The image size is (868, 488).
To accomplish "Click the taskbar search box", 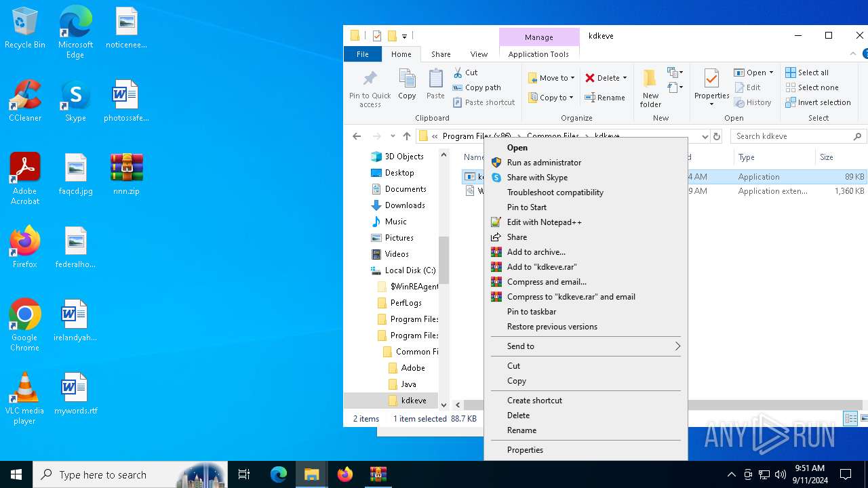I will click(130, 474).
